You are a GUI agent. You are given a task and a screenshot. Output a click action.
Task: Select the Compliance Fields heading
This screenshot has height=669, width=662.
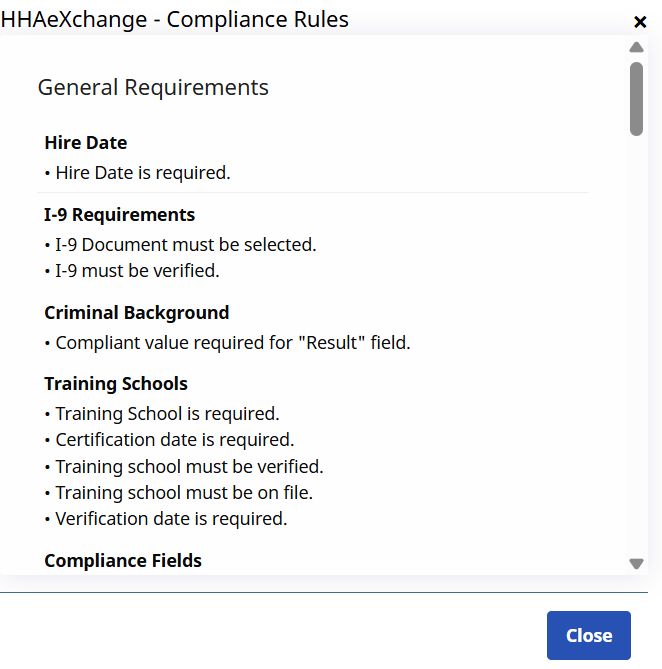tap(123, 560)
